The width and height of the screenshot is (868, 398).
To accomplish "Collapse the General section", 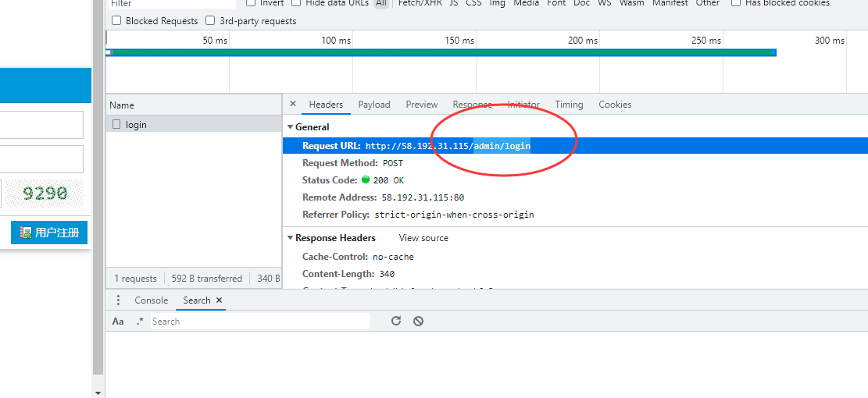I will point(290,127).
